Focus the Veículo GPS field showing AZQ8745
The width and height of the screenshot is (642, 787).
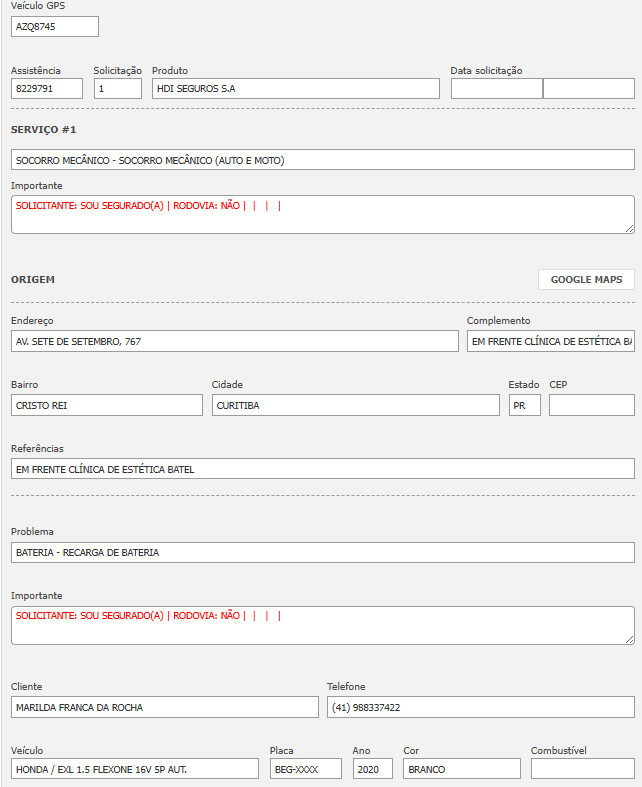[55, 27]
